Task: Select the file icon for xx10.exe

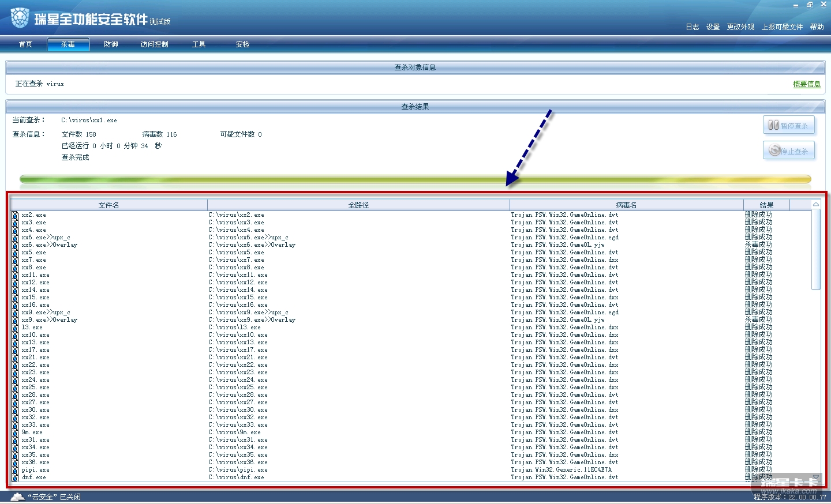Action: click(15, 335)
